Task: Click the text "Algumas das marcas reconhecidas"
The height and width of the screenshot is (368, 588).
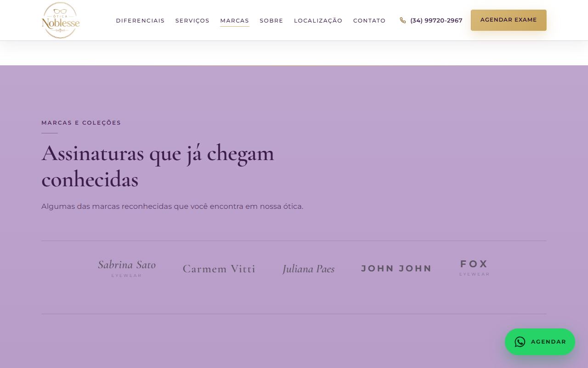Action: [107, 207]
